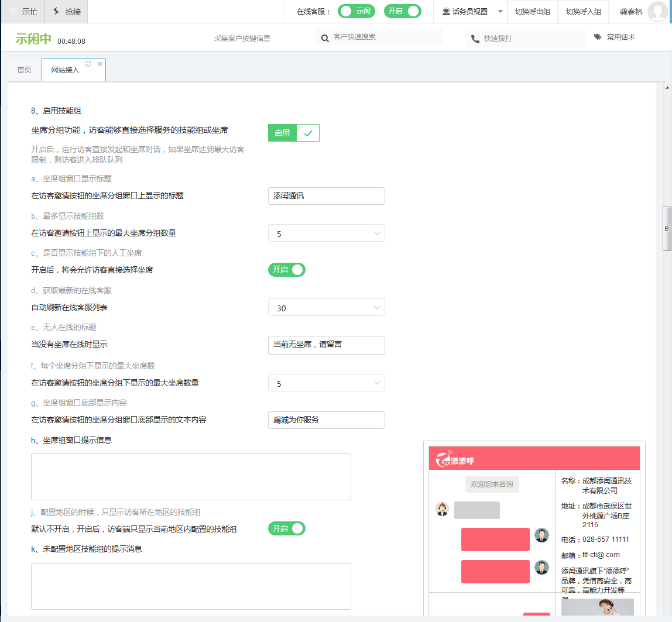Click the second visitor avatar in preview
Image resolution: width=672 pixels, height=622 pixels.
[541, 567]
